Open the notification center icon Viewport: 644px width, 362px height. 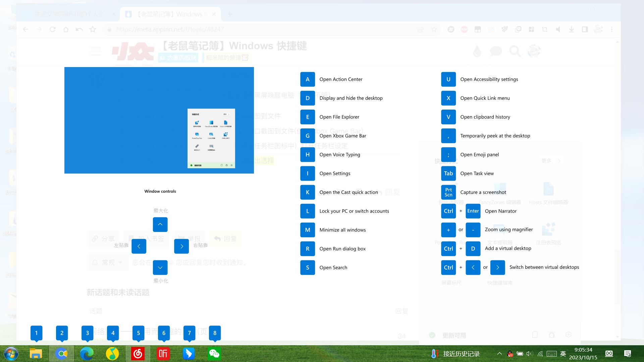[627, 354]
